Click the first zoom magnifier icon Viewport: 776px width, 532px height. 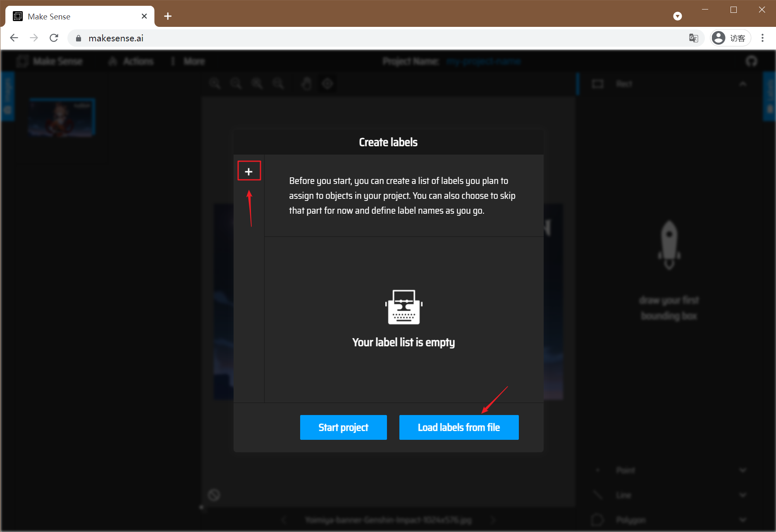(x=215, y=83)
